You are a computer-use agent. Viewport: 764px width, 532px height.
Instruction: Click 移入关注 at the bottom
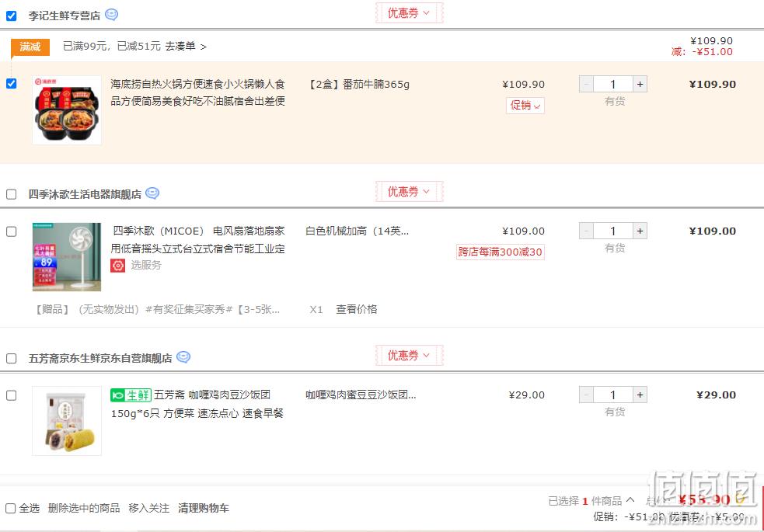[x=148, y=508]
